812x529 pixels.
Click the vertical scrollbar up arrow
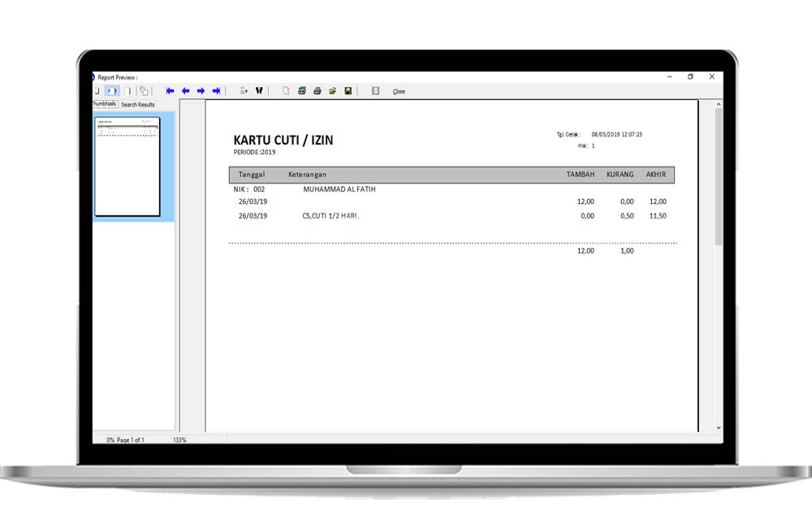718,104
